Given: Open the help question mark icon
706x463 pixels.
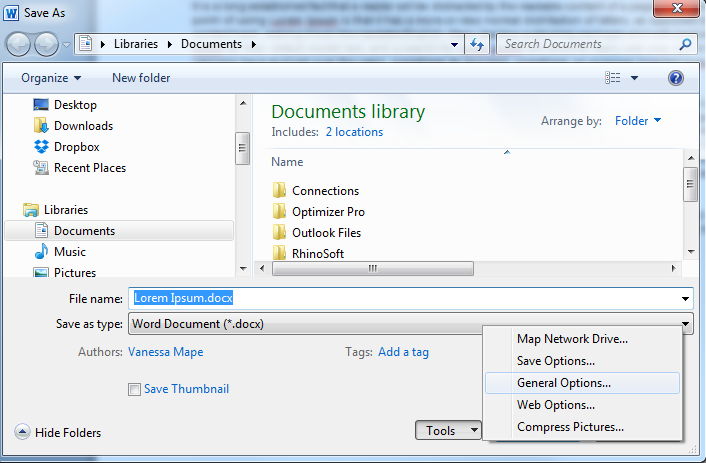Looking at the screenshot, I should 675,78.
